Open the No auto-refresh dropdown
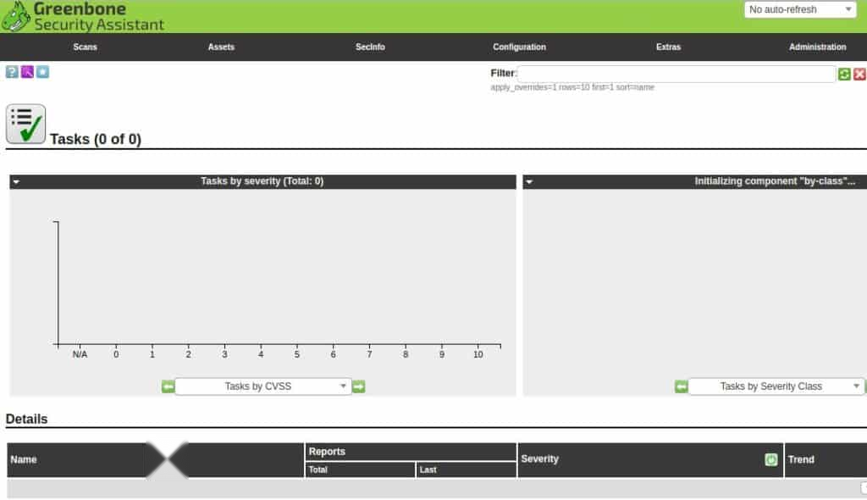Image resolution: width=867 pixels, height=500 pixels. tap(800, 10)
